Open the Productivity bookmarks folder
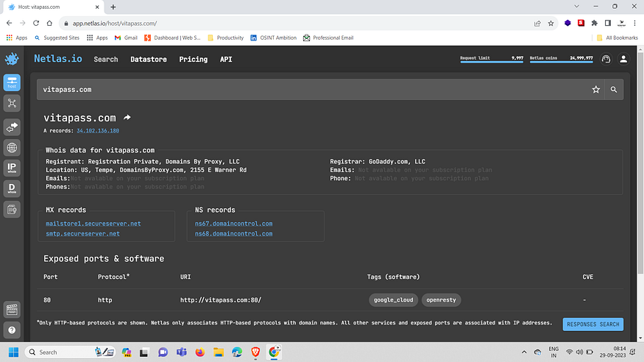The width and height of the screenshot is (644, 362). pyautogui.click(x=225, y=38)
